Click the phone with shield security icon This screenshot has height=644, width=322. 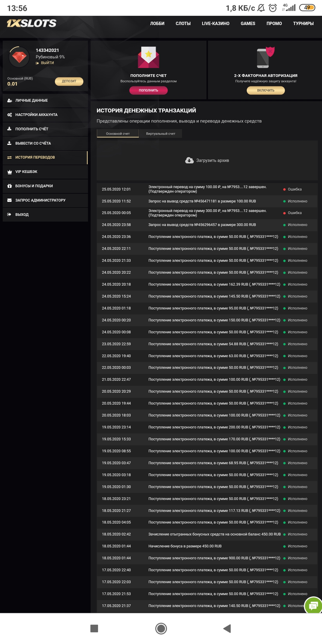(x=265, y=57)
